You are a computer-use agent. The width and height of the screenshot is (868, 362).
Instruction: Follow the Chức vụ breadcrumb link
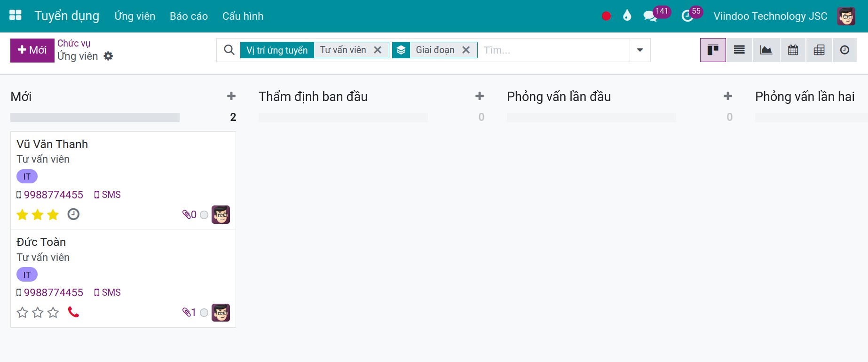(x=74, y=43)
